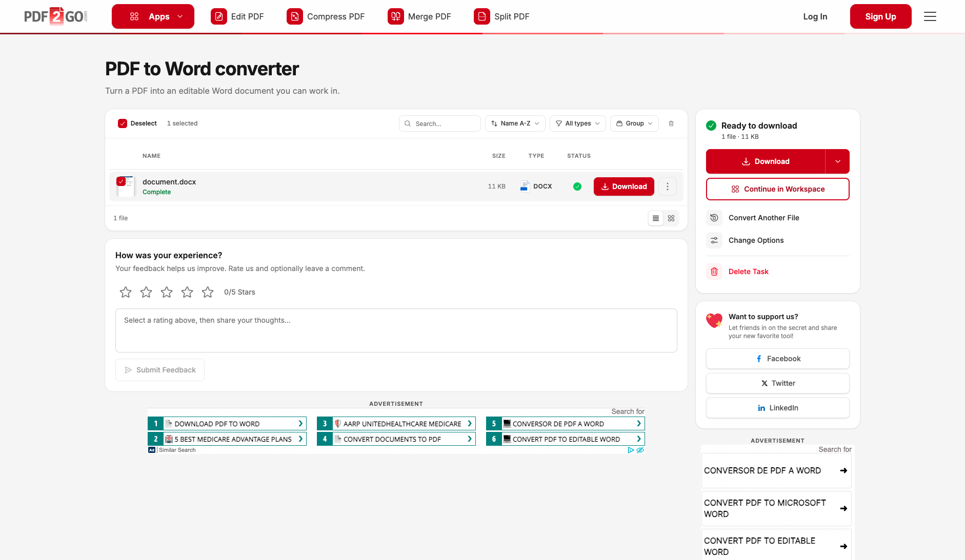Rate the experience three stars
This screenshot has width=965, height=560.
tap(167, 292)
